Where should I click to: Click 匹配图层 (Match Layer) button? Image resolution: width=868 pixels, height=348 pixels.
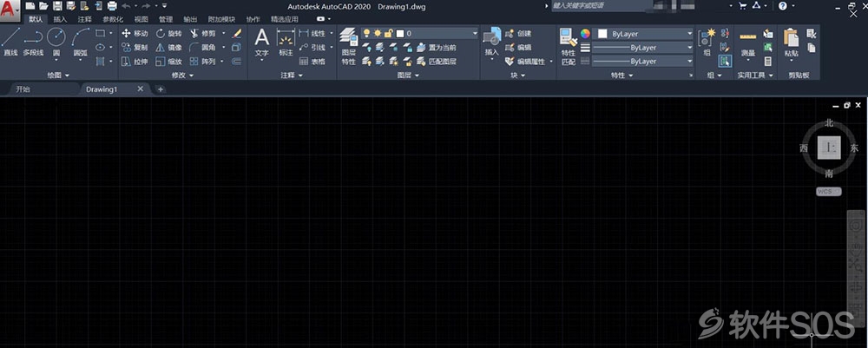point(437,62)
